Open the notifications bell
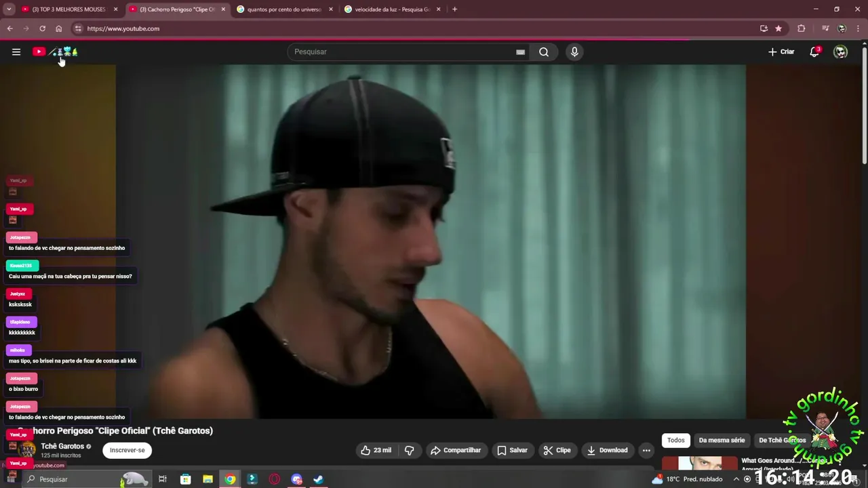 pos(815,52)
